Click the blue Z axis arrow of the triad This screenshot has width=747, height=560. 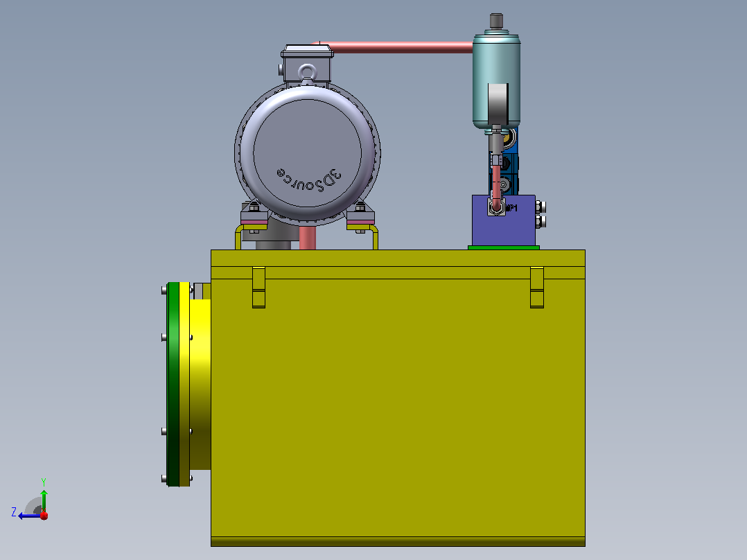point(28,516)
